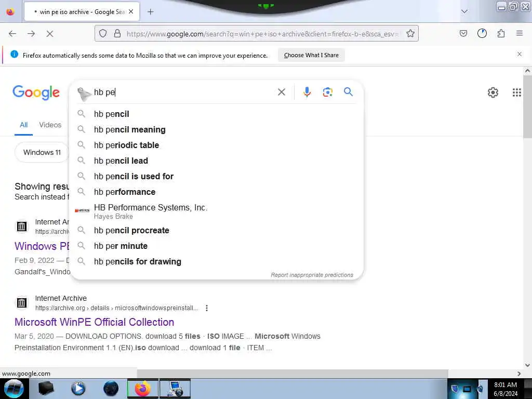
Task: Open the Firefox hamburger menu
Action: point(519,33)
